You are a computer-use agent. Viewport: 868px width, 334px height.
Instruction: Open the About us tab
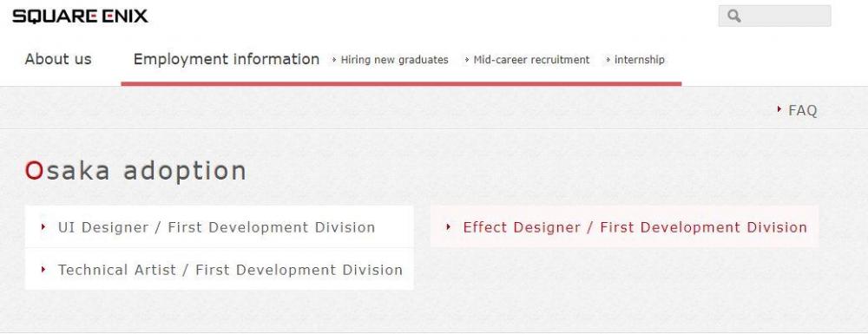58,59
